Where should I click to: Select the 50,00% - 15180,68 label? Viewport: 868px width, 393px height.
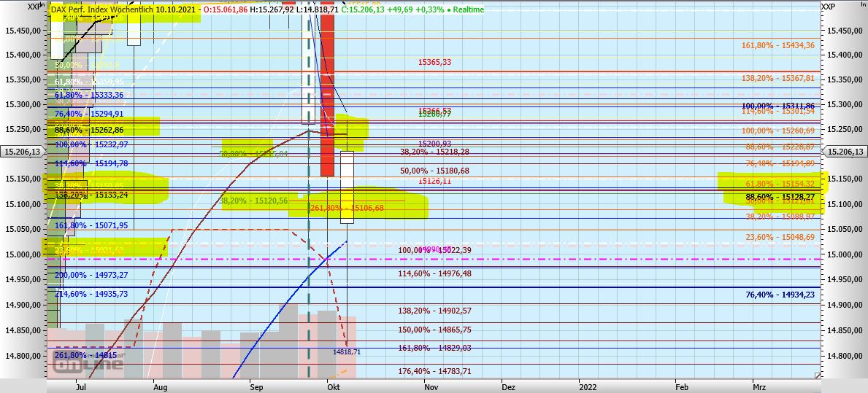(434, 171)
